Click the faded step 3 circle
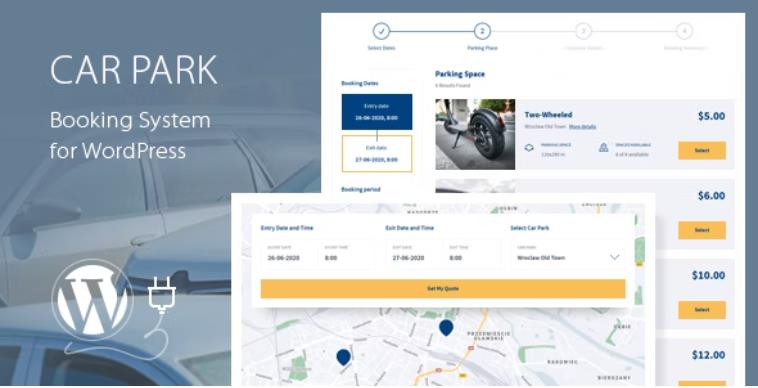Image resolution: width=758 pixels, height=388 pixels. coord(583,31)
